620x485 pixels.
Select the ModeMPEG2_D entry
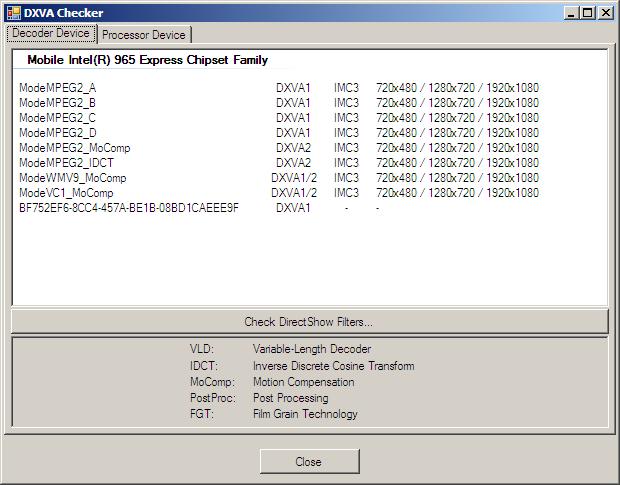point(58,133)
